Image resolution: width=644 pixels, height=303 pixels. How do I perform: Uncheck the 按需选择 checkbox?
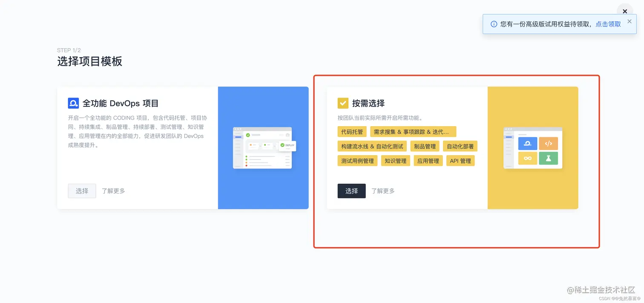343,103
